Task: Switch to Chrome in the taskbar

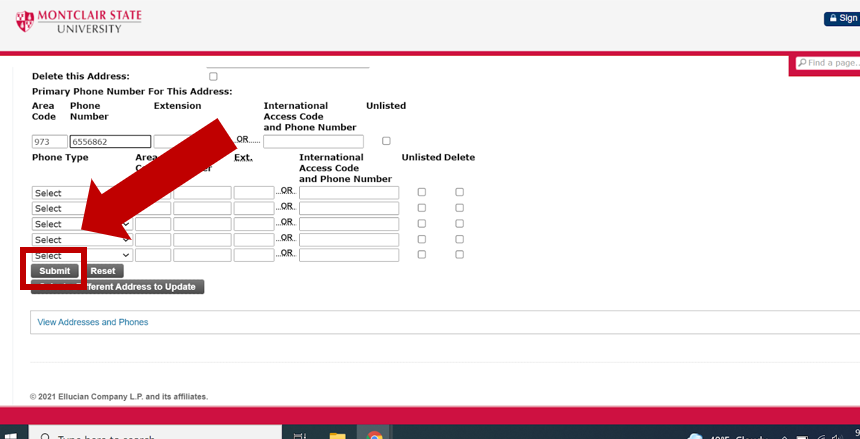Action: [x=375, y=436]
